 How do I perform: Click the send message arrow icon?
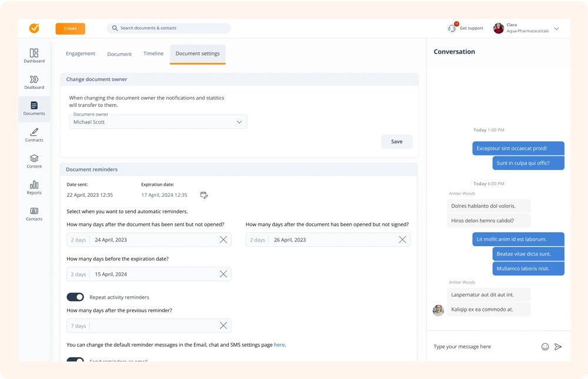click(558, 347)
